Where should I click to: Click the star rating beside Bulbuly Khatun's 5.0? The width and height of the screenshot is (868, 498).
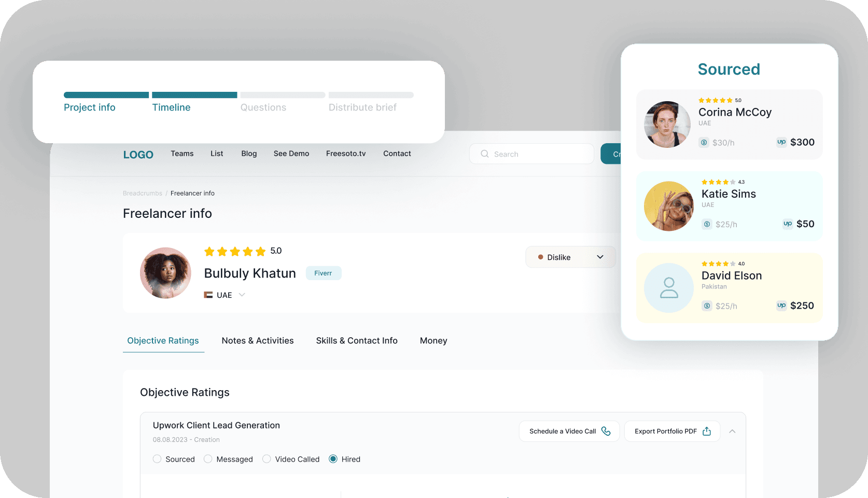click(235, 252)
